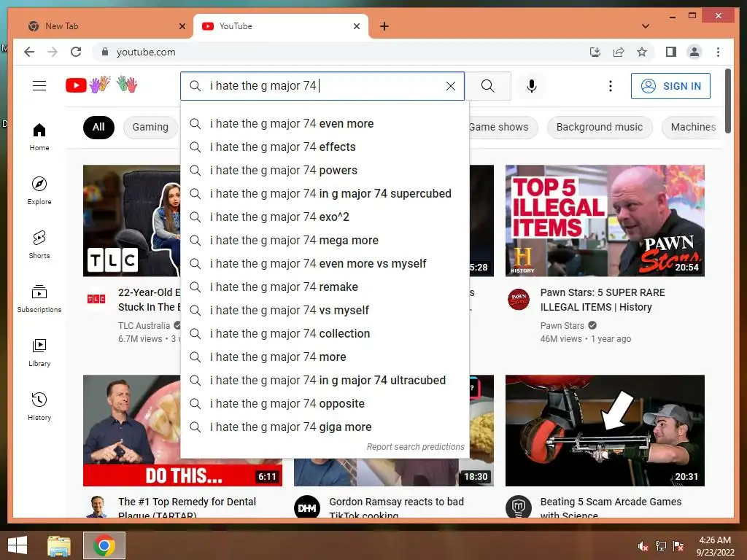Open Chrome three-dot menu
Screen dimensions: 747x560
(718, 52)
